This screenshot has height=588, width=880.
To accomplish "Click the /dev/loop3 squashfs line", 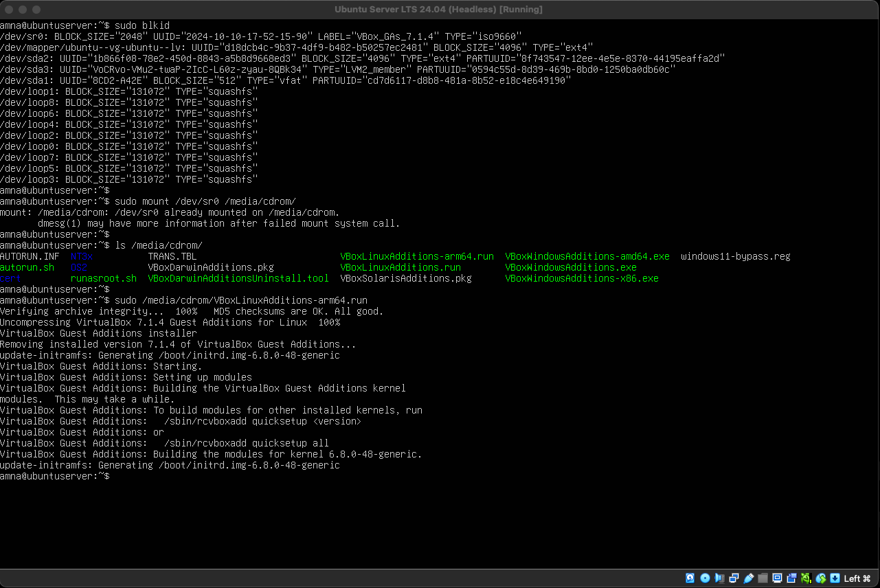I will (129, 179).
